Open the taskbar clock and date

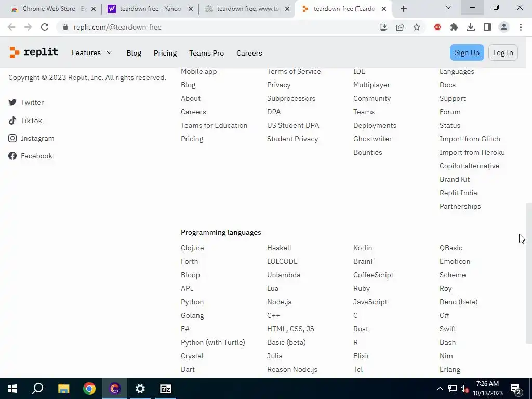click(487, 389)
